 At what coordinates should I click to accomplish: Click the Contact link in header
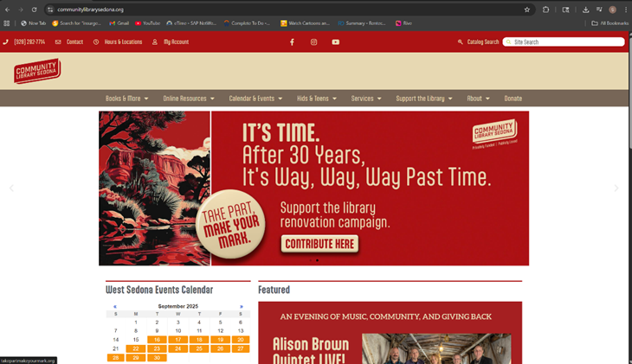(x=74, y=42)
